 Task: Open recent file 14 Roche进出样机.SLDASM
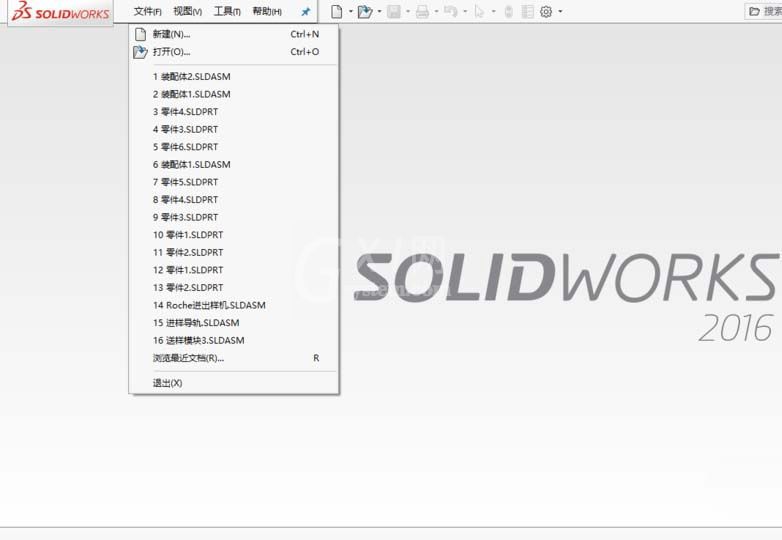[x=234, y=305]
